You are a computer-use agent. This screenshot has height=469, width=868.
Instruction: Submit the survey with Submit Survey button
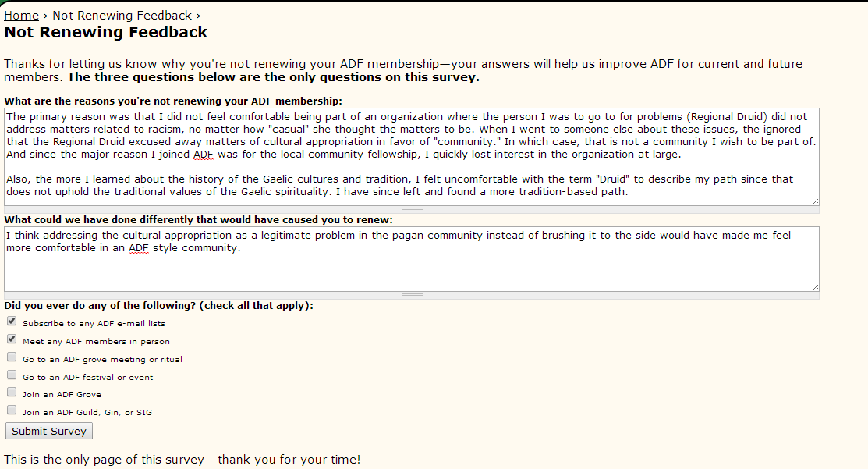tap(48, 431)
